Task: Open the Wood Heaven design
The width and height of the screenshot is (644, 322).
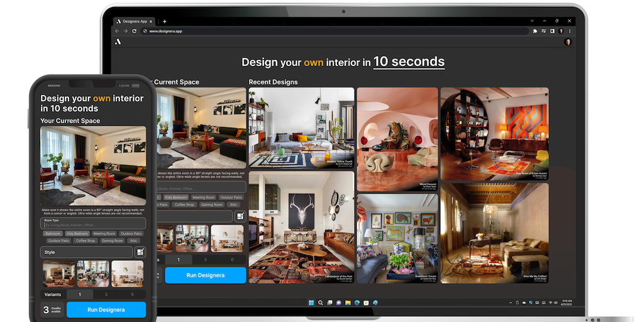Action: click(x=397, y=139)
